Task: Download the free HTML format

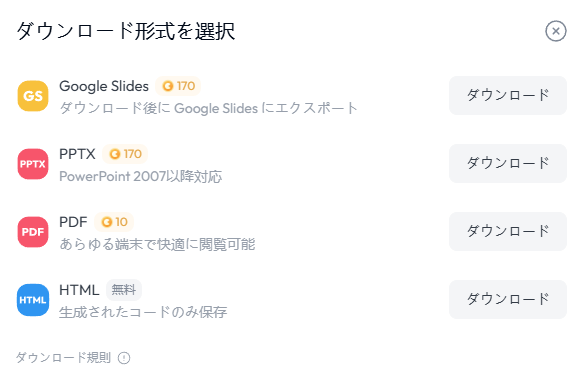Action: [508, 299]
